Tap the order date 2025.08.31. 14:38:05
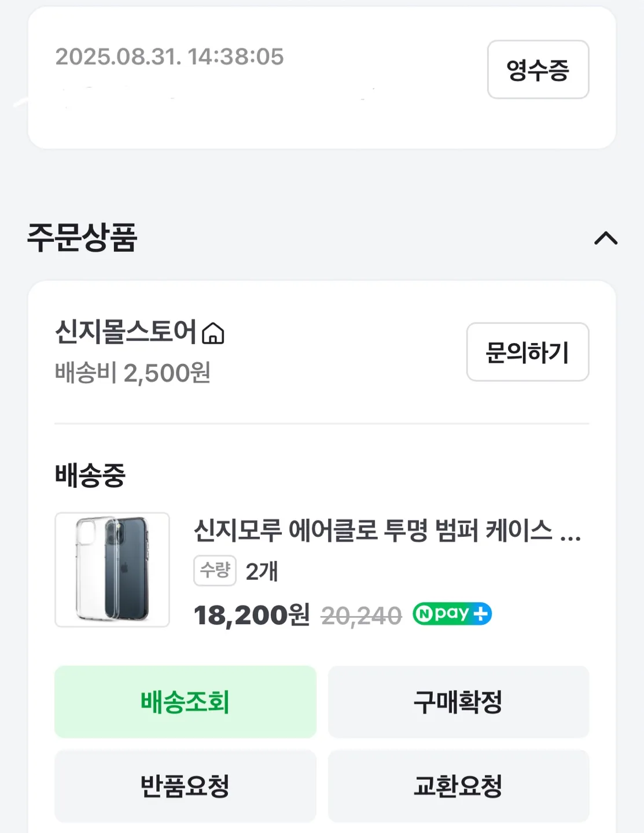The width and height of the screenshot is (644, 833). pyautogui.click(x=170, y=57)
